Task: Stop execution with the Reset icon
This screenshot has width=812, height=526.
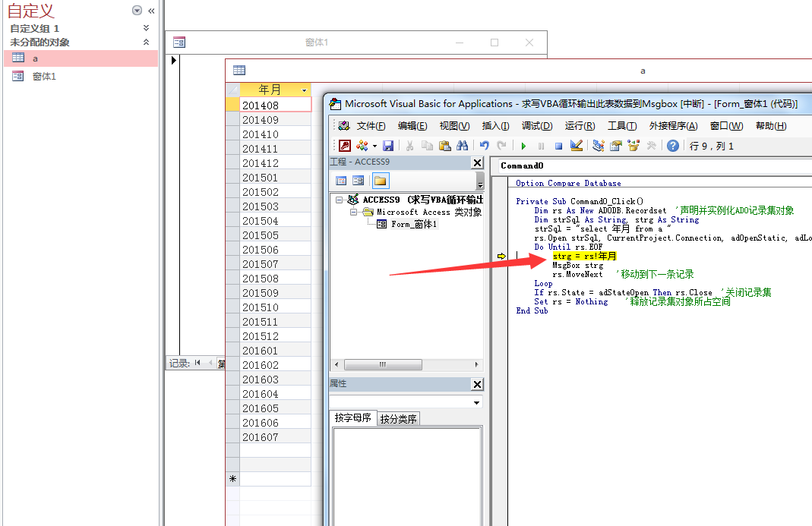Action: pyautogui.click(x=559, y=146)
